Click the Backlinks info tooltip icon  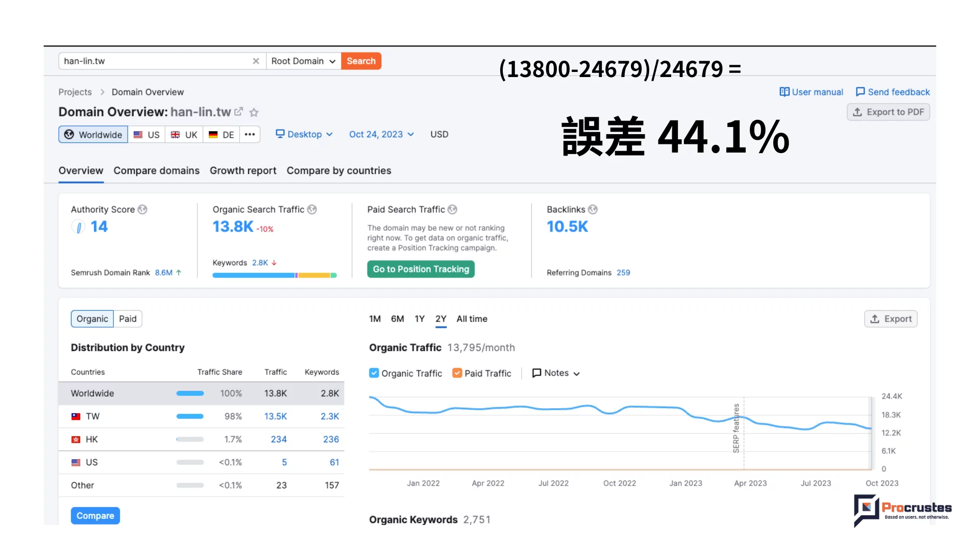[592, 209]
